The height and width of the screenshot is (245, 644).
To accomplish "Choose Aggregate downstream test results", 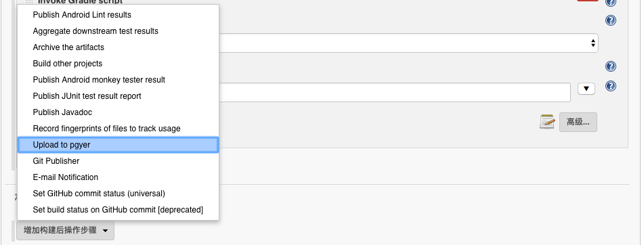I will [95, 31].
